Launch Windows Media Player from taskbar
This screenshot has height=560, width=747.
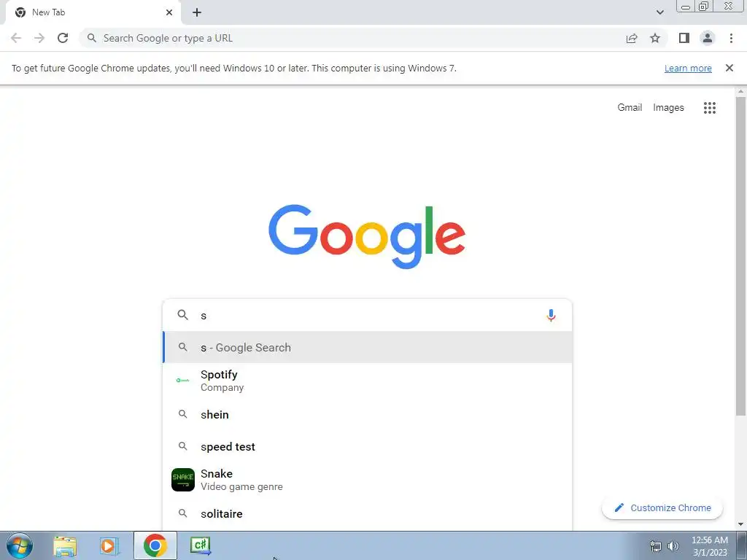[x=109, y=546]
